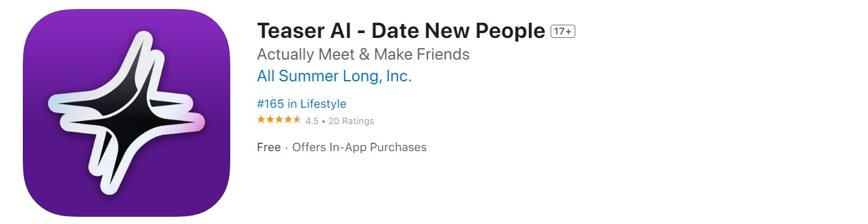868x224 pixels.
Task: Open the All Summer Long, Inc. developer page
Action: (x=334, y=76)
